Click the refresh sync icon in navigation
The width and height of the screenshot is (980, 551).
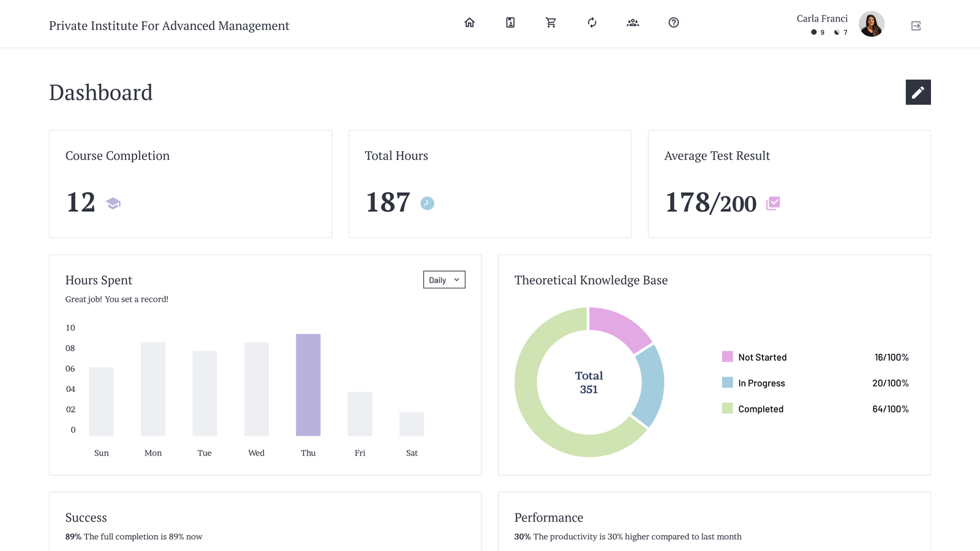[x=592, y=23]
